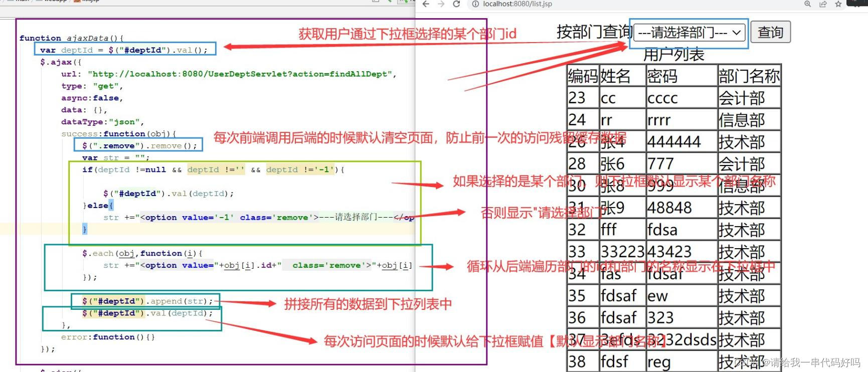Click the 编码 column header
The width and height of the screenshot is (868, 372).
coord(583,76)
